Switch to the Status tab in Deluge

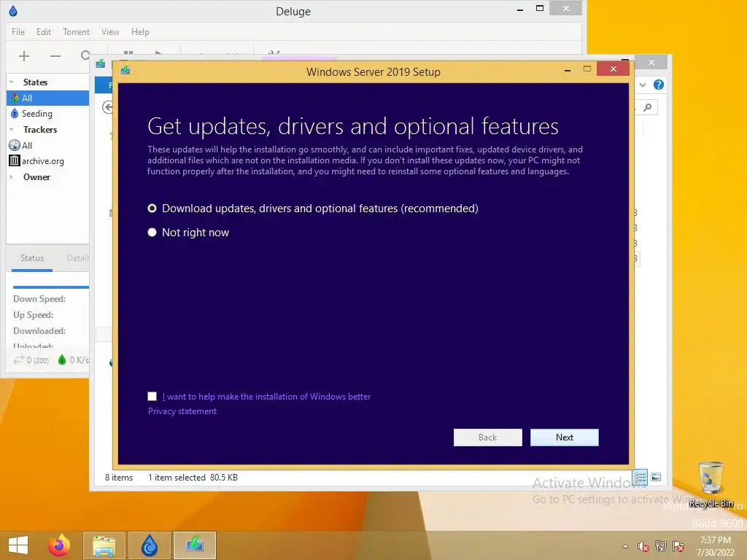(32, 258)
